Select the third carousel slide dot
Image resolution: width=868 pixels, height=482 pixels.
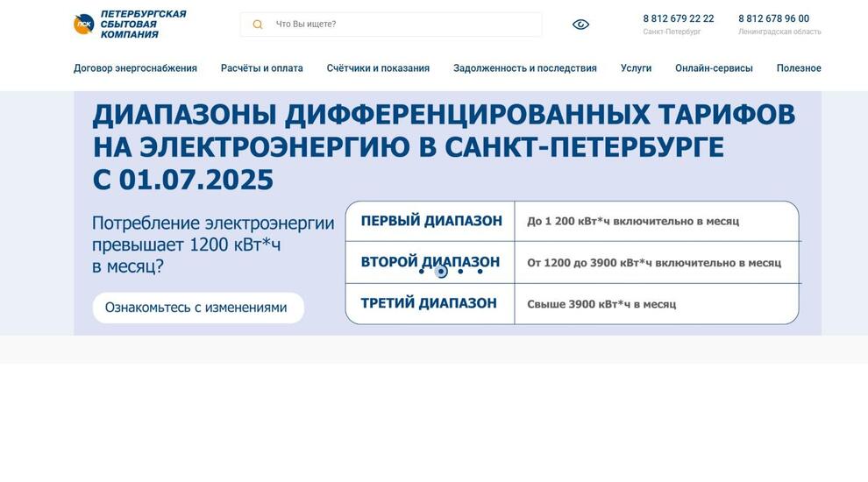point(460,271)
